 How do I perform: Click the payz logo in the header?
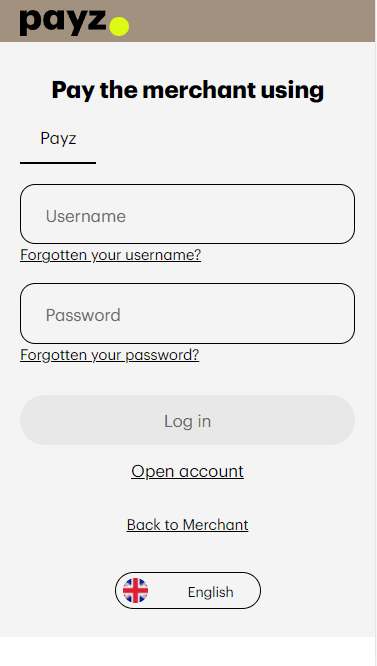74,21
